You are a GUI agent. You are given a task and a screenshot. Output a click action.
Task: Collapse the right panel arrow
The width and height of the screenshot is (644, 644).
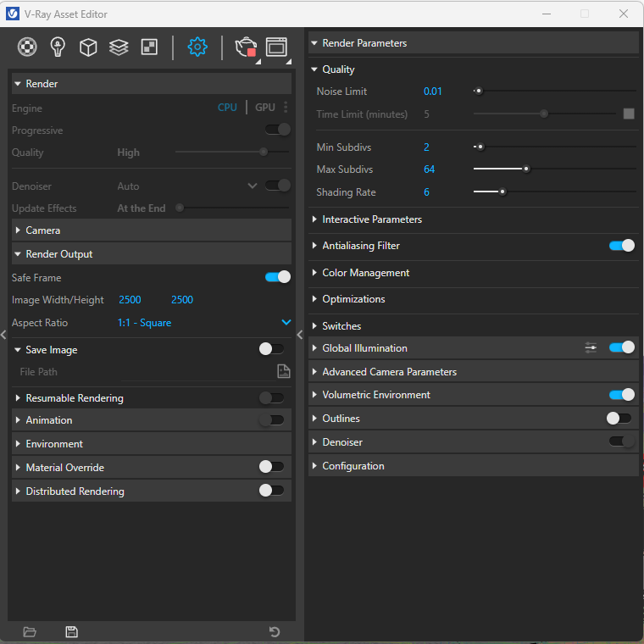coord(300,335)
